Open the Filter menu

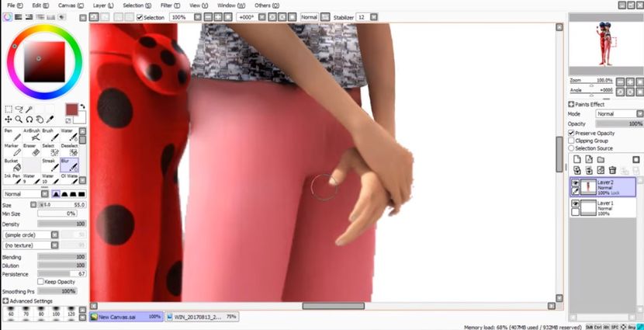point(170,5)
